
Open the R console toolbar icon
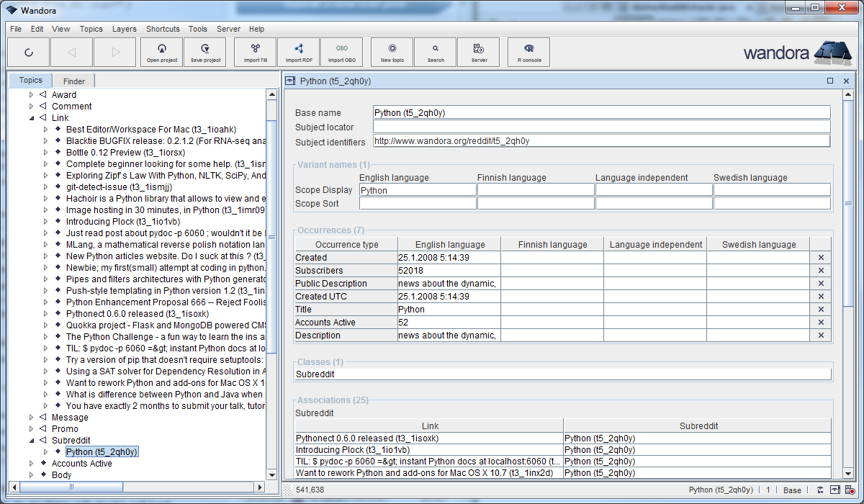pos(529,52)
